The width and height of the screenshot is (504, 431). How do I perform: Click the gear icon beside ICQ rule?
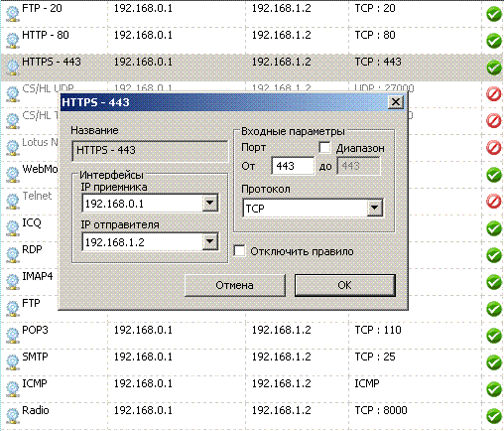coord(13,228)
